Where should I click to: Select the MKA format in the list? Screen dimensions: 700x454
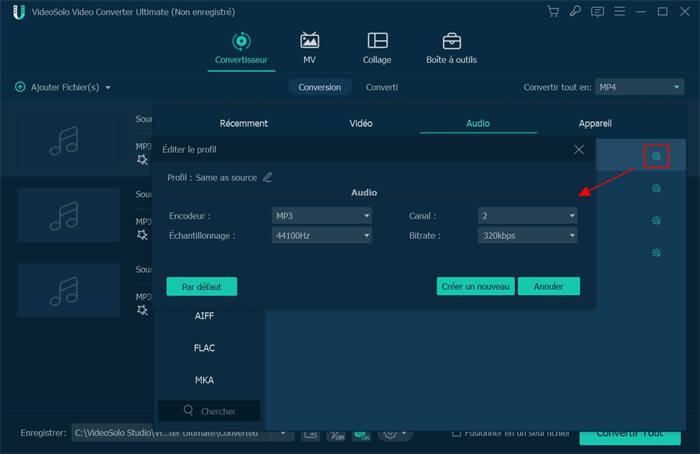click(204, 380)
